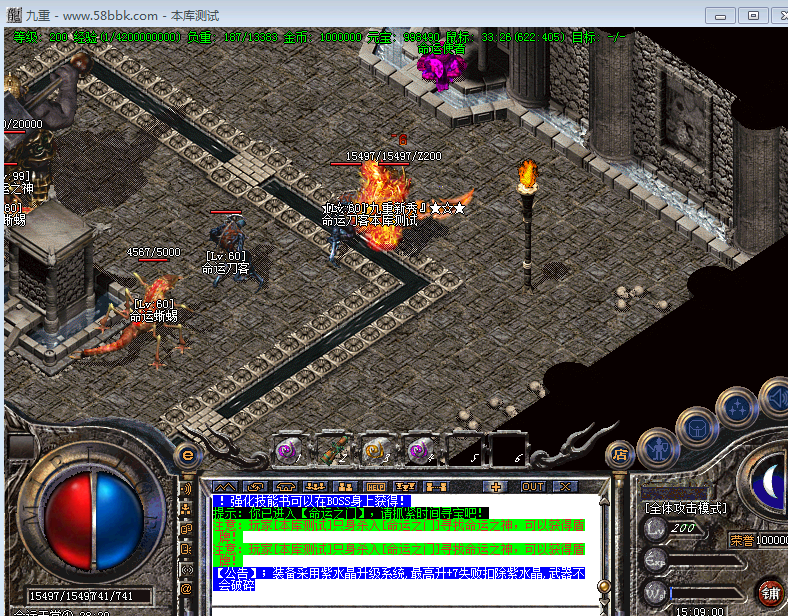
Task: Click the empty belt slot 6
Action: [x=508, y=450]
